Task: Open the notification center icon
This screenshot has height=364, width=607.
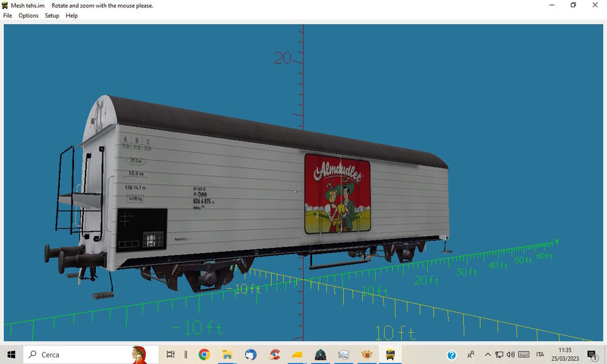Action: click(x=592, y=355)
